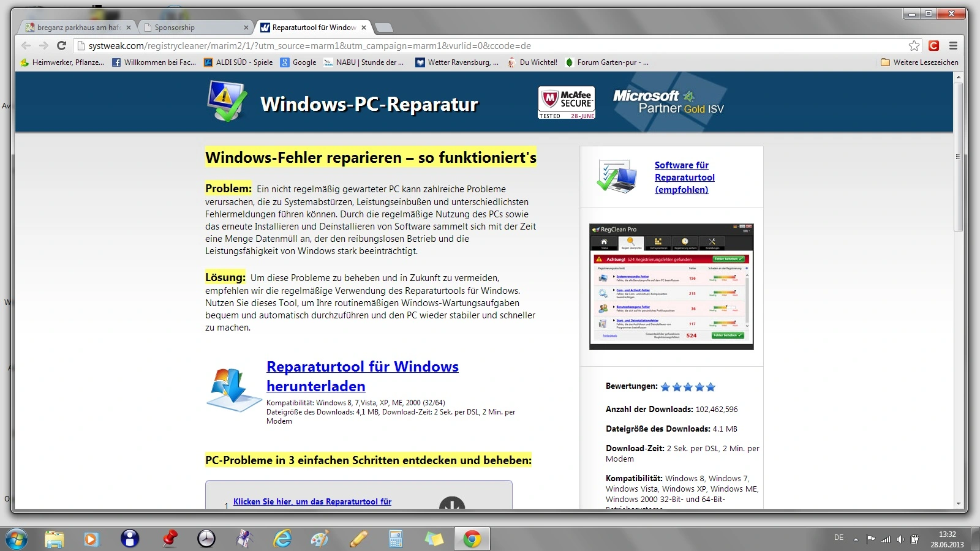Image resolution: width=980 pixels, height=551 pixels.
Task: Open the media player taskbar icon
Action: tap(91, 539)
